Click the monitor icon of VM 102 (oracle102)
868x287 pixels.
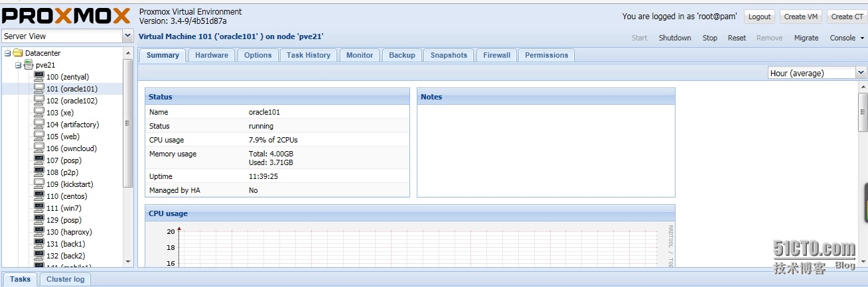(39, 101)
